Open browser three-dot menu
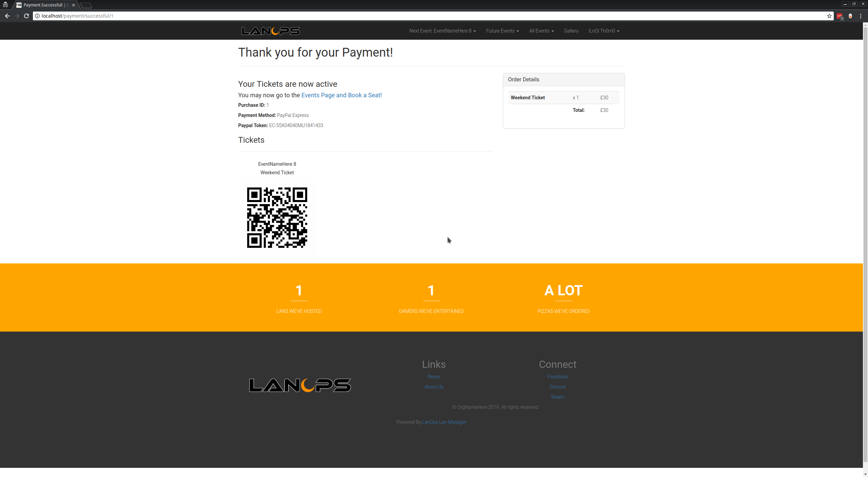868x477 pixels. (861, 16)
